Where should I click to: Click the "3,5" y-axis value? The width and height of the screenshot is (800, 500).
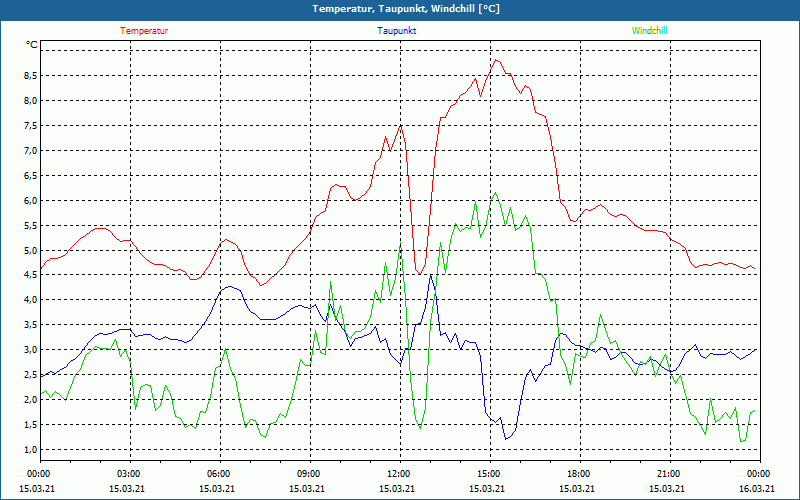32,324
